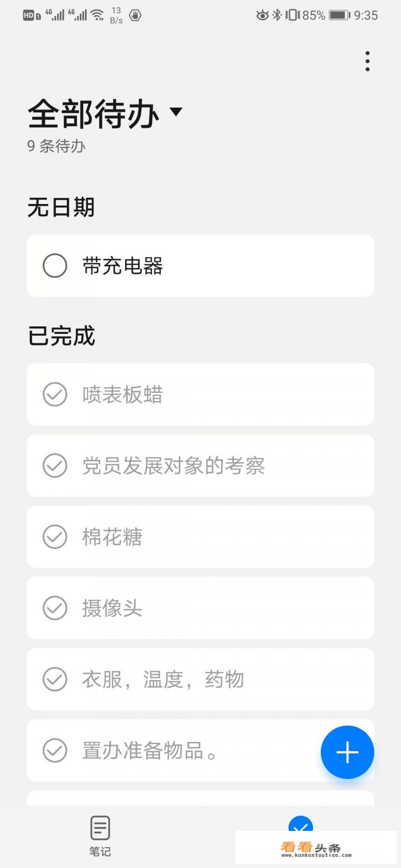This screenshot has width=401, height=868.
Task: Uncheck the completed 棉花糖 item
Action: 55,537
